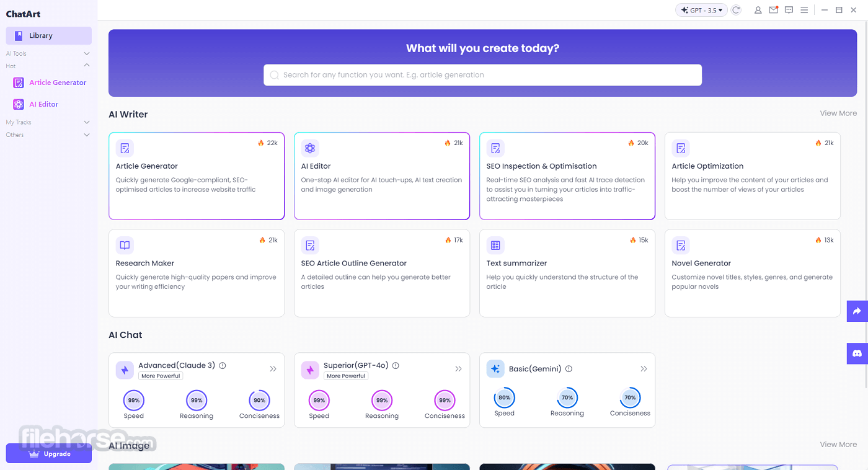The width and height of the screenshot is (868, 470).
Task: Click the Basic(Gemini) sparkle icon
Action: (x=495, y=369)
